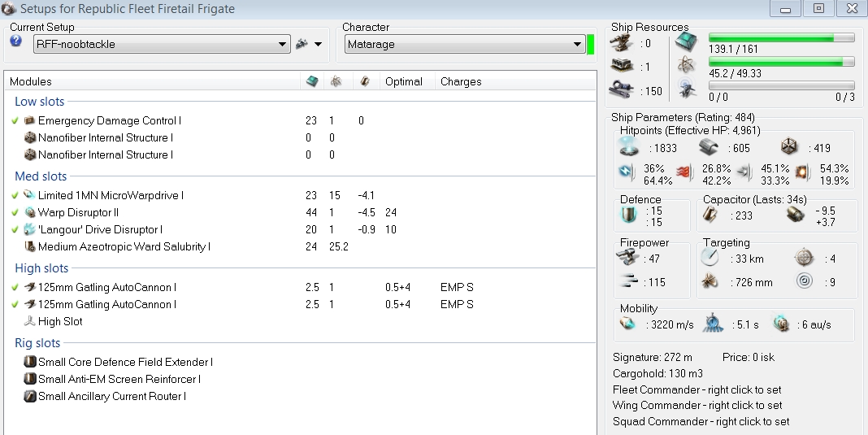This screenshot has height=435, width=868.
Task: Click the capacitor column header icon
Action: tap(365, 81)
